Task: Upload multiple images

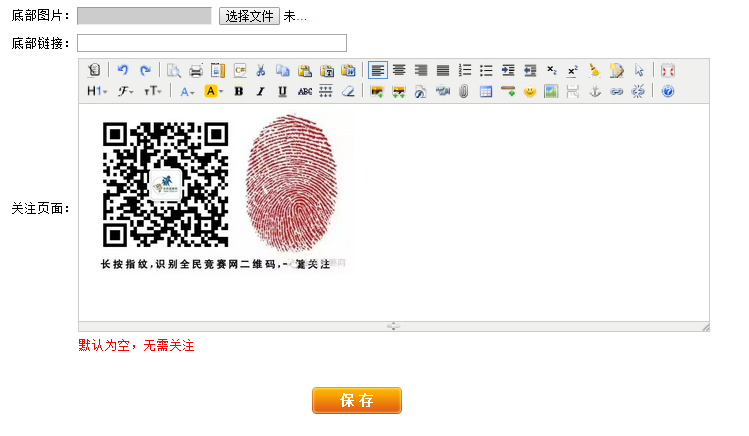Action: 398,91
